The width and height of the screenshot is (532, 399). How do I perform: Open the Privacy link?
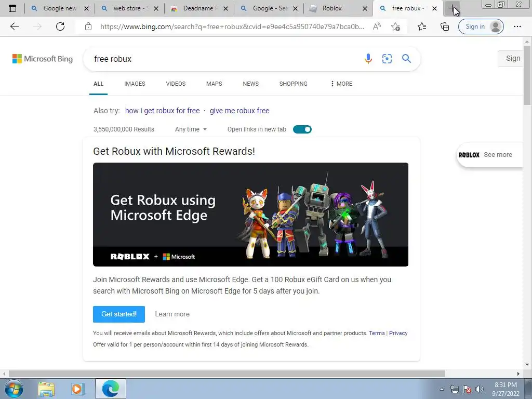tap(398, 333)
